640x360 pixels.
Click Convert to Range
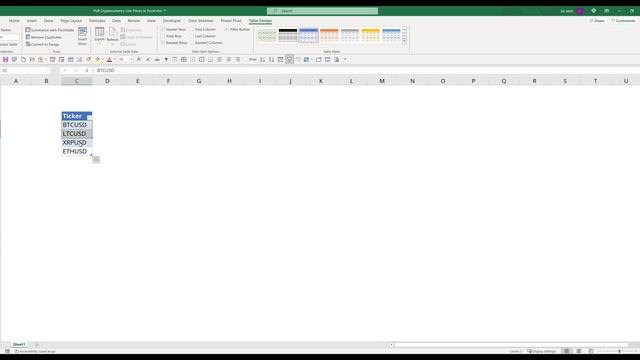tap(42, 44)
